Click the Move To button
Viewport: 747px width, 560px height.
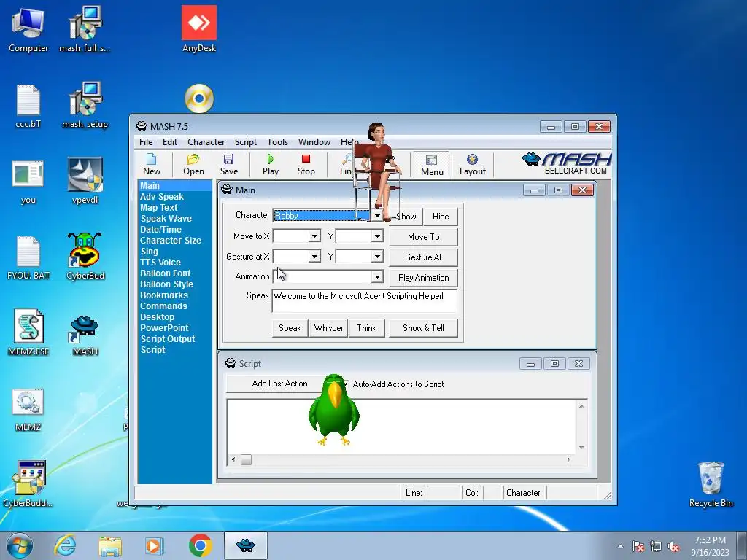pyautogui.click(x=424, y=237)
